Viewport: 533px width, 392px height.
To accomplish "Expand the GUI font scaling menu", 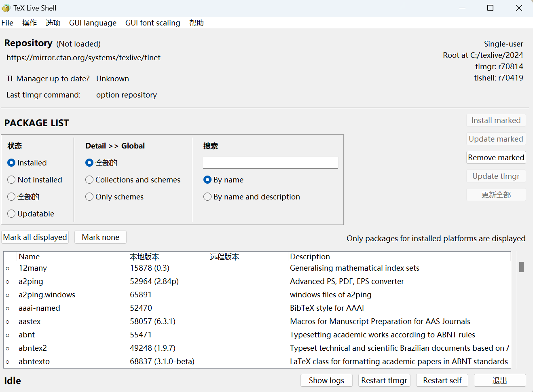I will pos(152,23).
